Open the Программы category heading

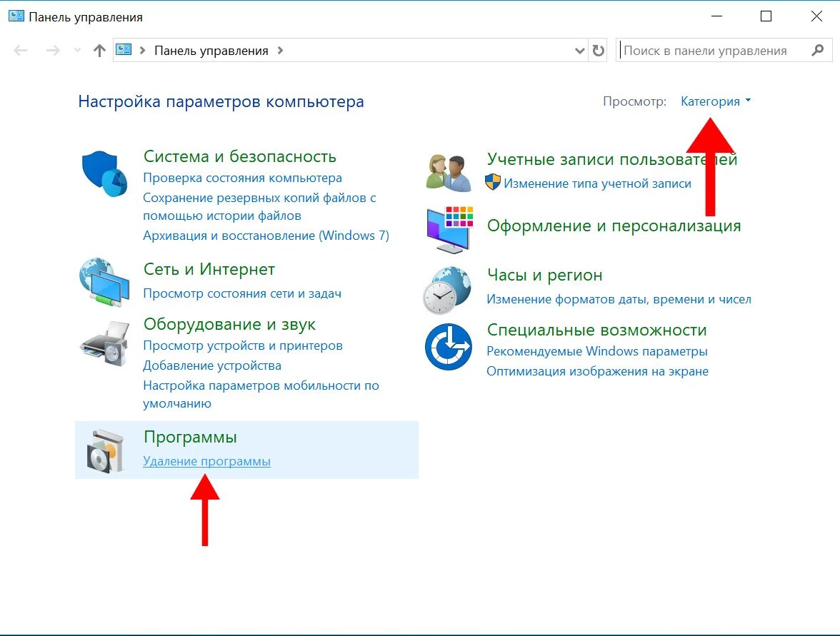pyautogui.click(x=190, y=438)
